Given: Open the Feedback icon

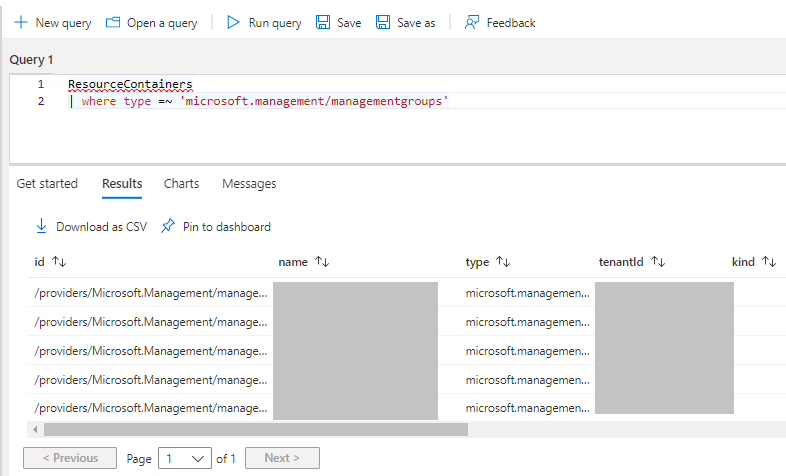Looking at the screenshot, I should [473, 22].
